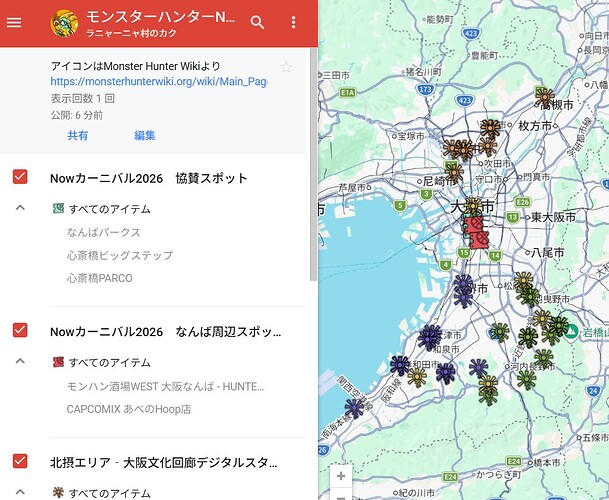Select the yellow marker on 大阪市 label

click(x=473, y=206)
